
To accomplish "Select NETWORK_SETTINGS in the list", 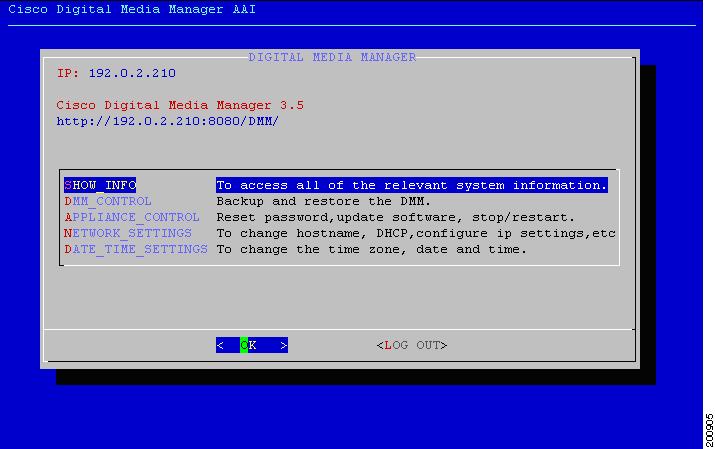I will [x=128, y=233].
